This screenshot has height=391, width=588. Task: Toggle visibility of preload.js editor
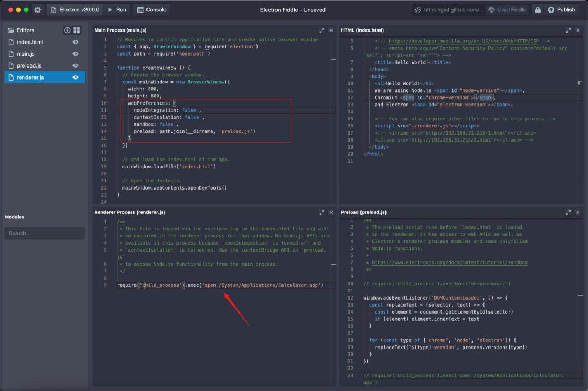[76, 65]
